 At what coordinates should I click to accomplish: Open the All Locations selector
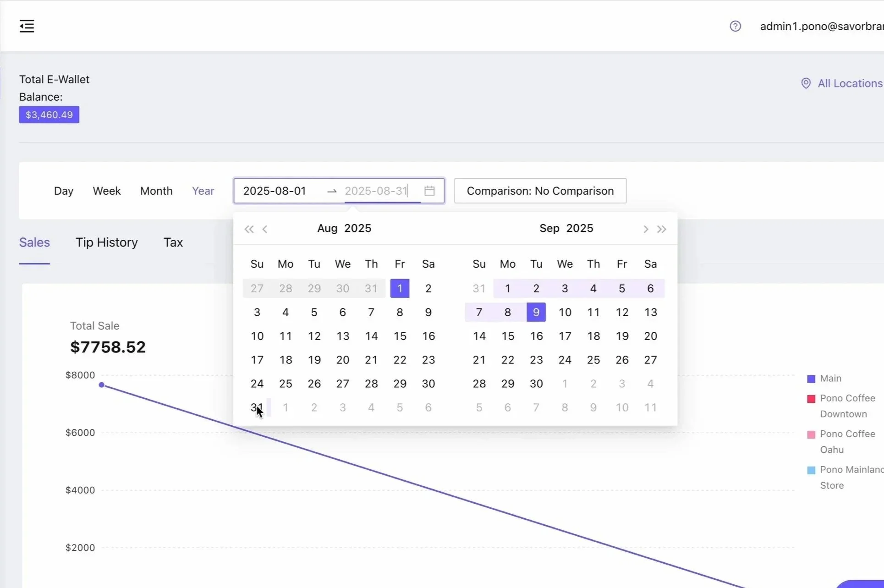[849, 83]
